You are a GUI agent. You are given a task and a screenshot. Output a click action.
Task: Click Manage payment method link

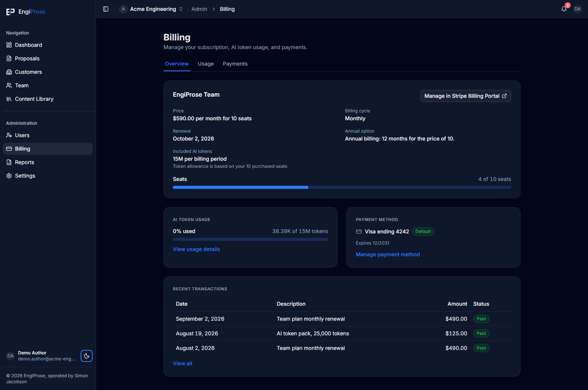[388, 254]
